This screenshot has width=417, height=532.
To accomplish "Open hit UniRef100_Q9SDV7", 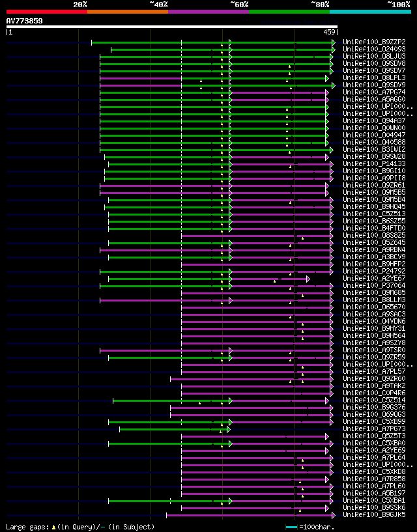I will click(x=374, y=70).
